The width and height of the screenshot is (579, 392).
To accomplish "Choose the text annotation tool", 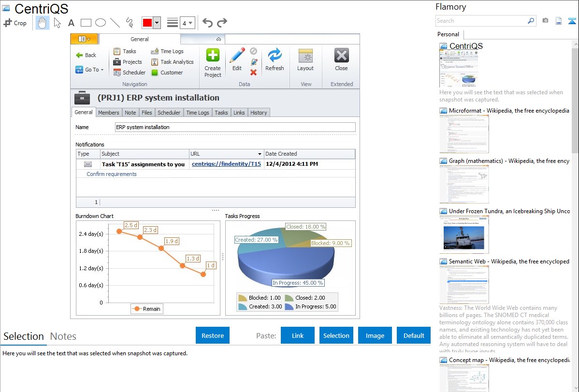I will [x=71, y=23].
